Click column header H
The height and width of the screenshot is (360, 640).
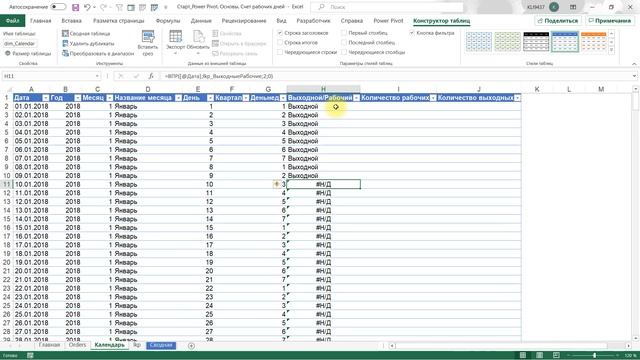click(x=323, y=89)
